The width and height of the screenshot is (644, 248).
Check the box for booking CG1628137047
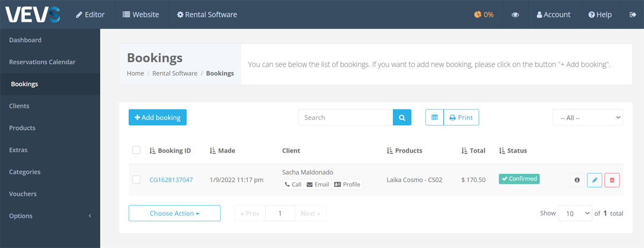coord(136,180)
